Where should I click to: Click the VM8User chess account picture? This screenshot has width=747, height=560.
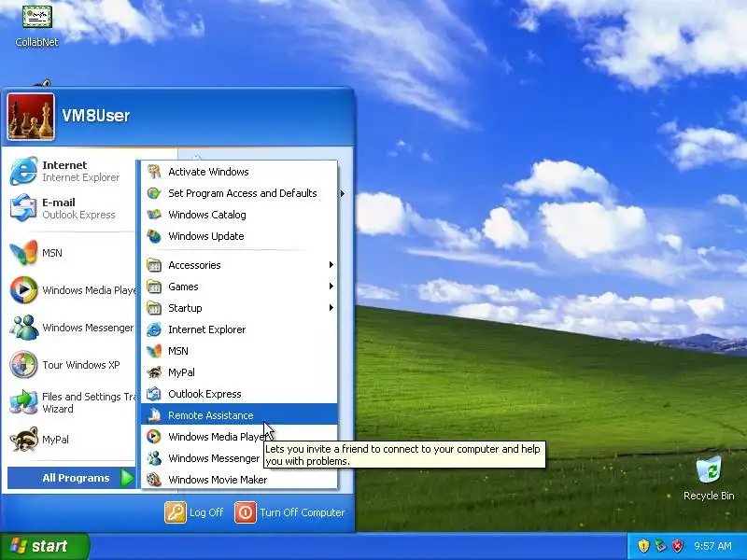click(31, 117)
